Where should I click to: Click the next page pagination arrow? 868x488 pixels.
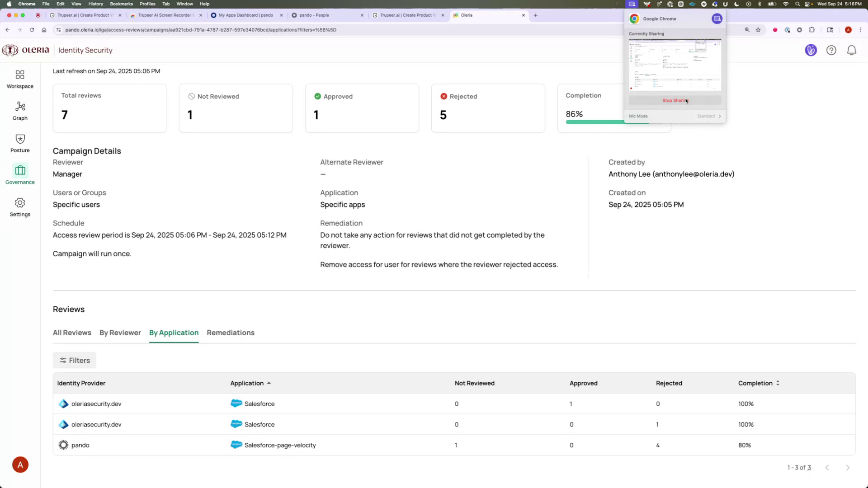click(848, 468)
